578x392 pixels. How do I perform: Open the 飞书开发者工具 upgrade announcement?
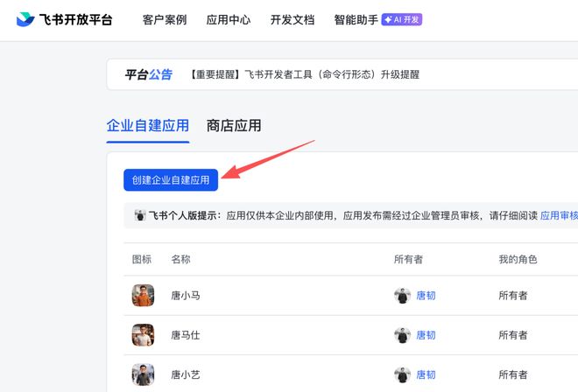305,74
